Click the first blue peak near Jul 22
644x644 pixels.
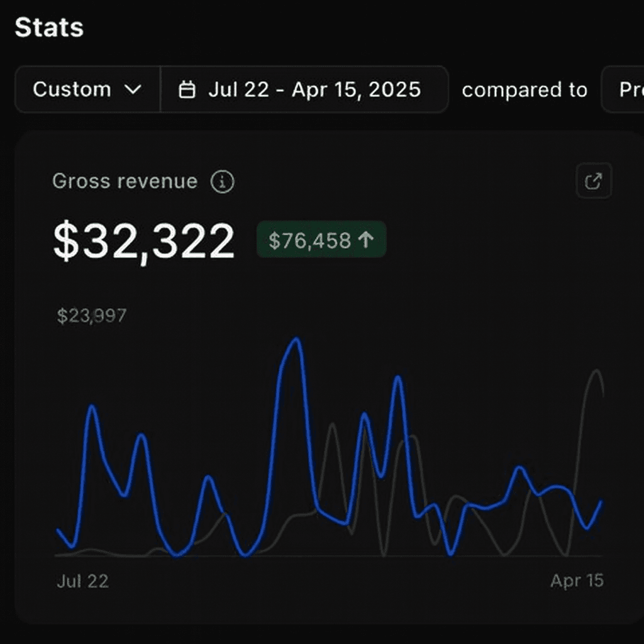click(x=93, y=407)
